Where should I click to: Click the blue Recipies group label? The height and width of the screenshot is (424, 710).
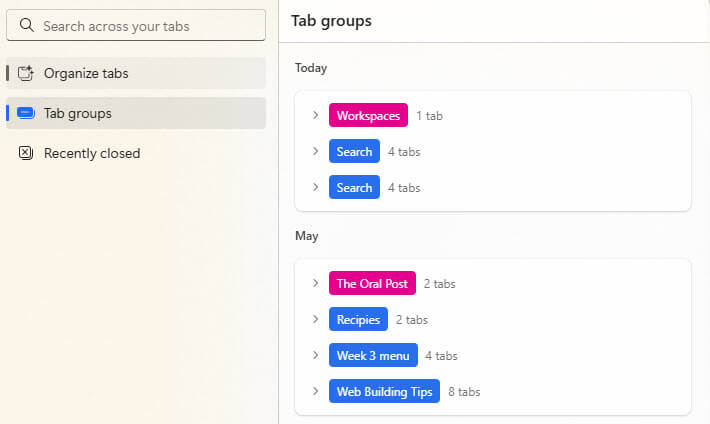(358, 319)
